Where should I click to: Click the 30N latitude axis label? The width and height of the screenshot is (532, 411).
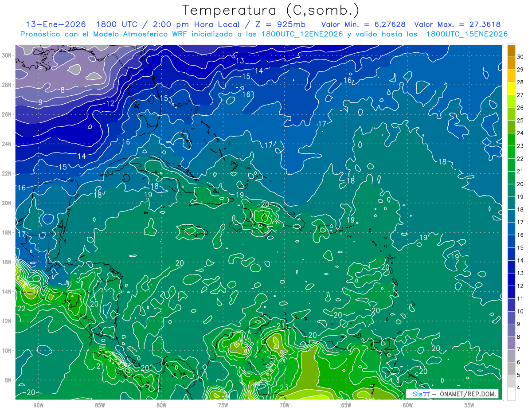(7, 55)
